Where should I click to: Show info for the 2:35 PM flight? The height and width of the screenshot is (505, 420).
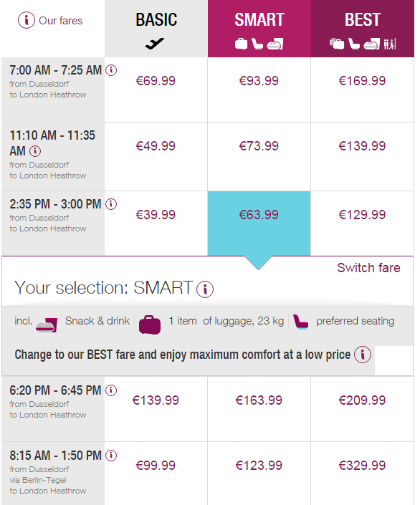point(111,204)
